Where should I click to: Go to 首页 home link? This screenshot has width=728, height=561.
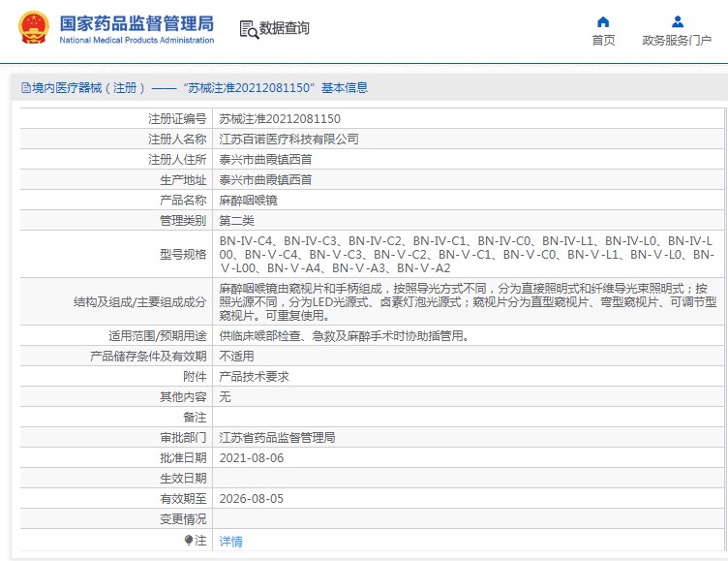(x=603, y=41)
